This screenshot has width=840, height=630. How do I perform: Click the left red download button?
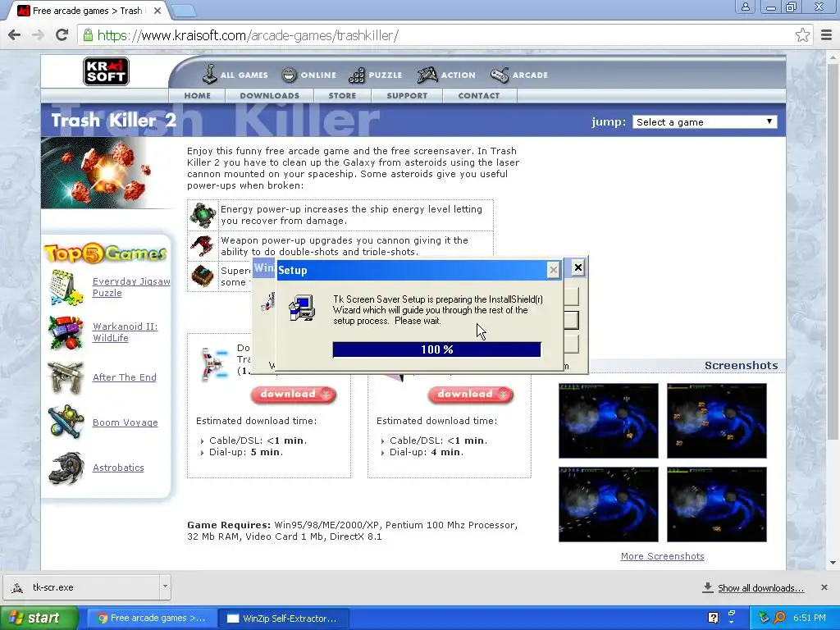[x=293, y=395]
